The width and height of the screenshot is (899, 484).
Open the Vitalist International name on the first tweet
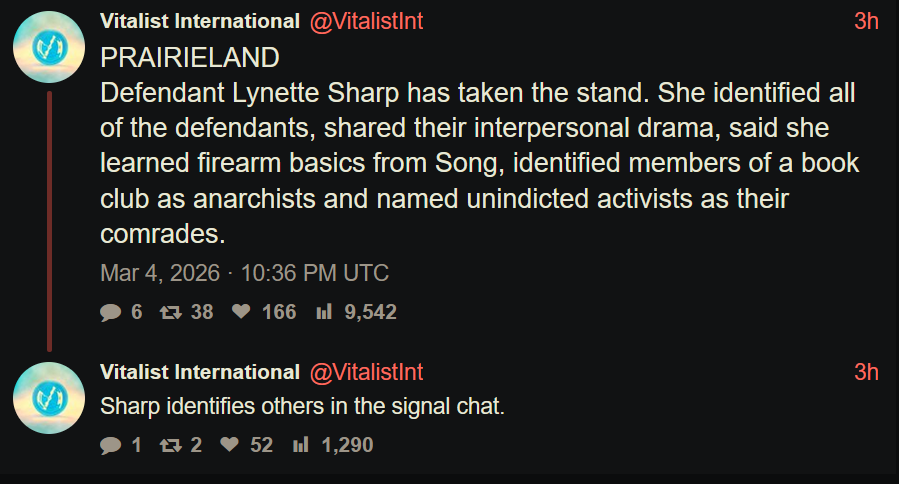(200, 21)
